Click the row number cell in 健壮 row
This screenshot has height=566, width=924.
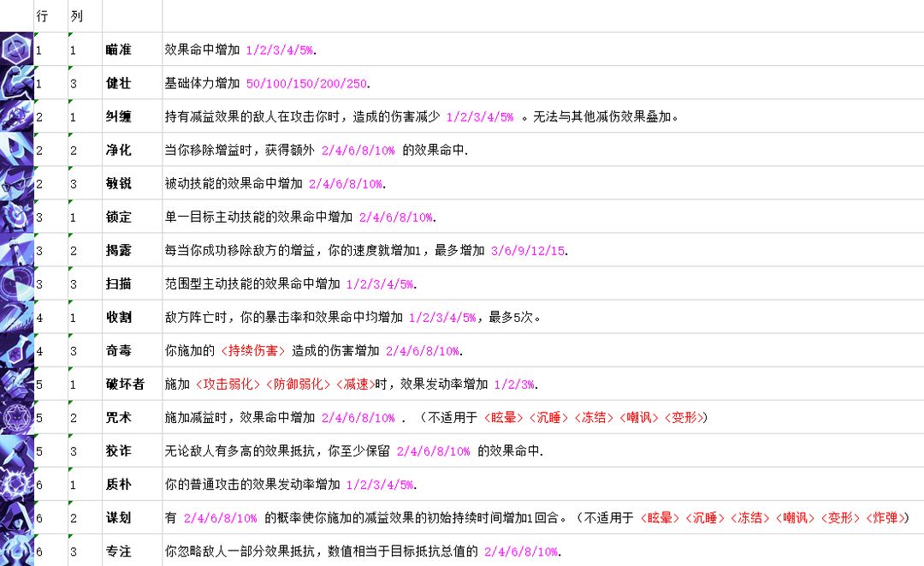pos(50,82)
